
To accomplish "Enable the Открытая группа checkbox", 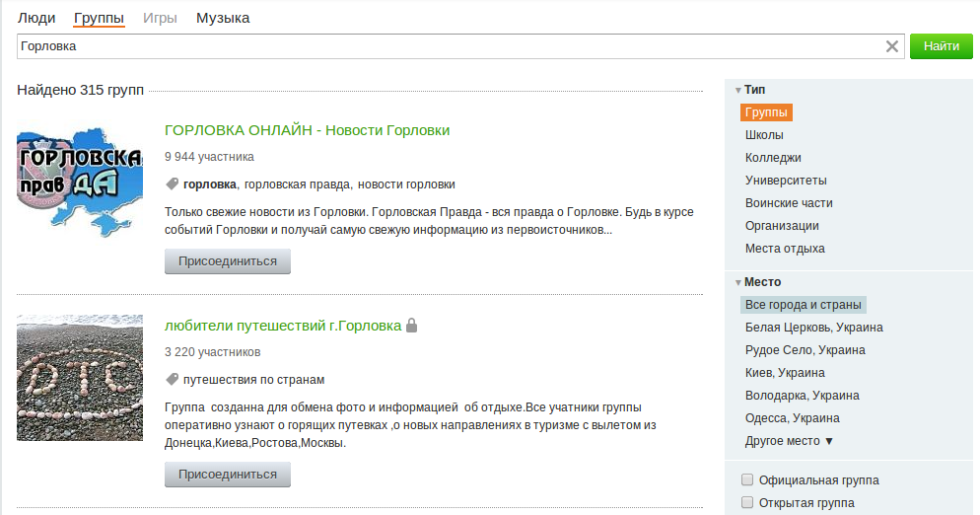I will coord(747,502).
